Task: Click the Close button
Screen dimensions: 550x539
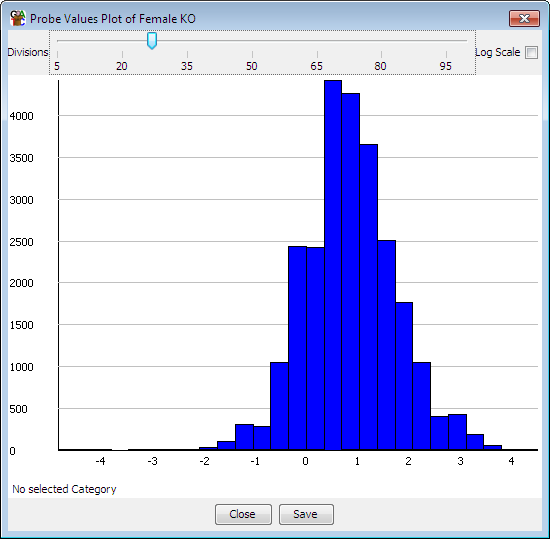Action: click(243, 514)
